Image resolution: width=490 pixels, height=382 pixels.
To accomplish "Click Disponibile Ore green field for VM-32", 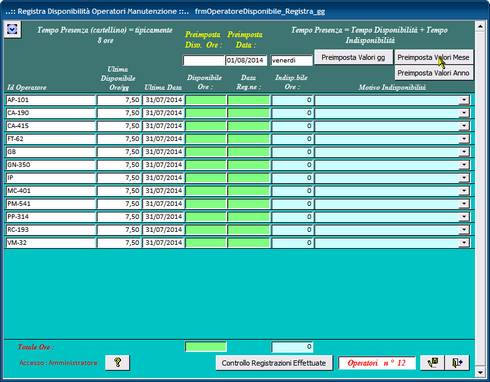I will (x=206, y=243).
